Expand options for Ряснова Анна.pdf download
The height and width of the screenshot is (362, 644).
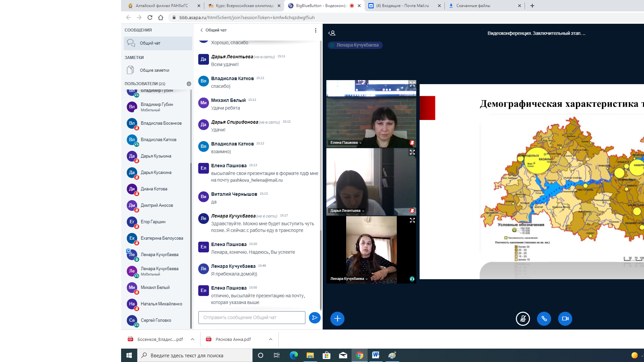[271, 340]
